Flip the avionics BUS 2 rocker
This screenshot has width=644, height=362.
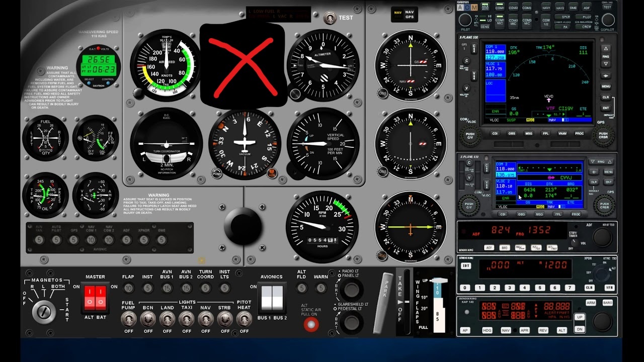tap(278, 298)
